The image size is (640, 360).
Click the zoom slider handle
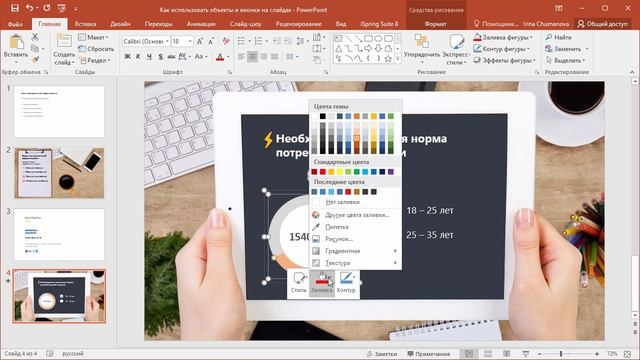(561, 354)
